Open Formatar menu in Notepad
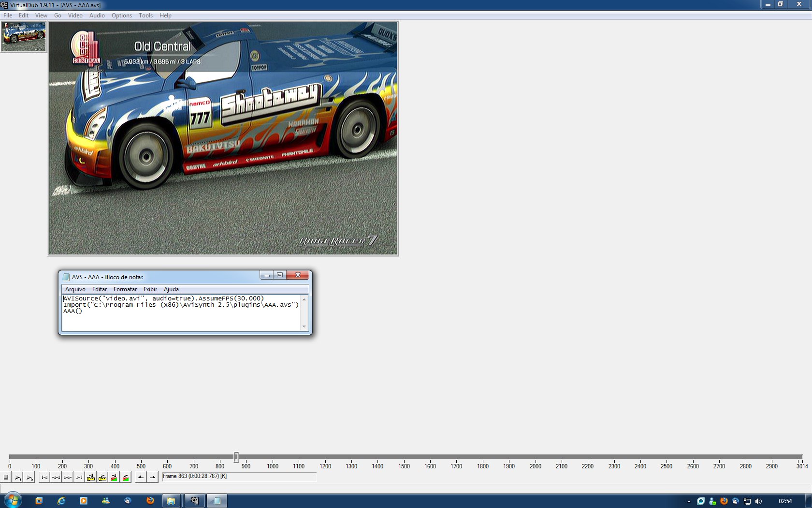This screenshot has width=812, height=508. (125, 289)
